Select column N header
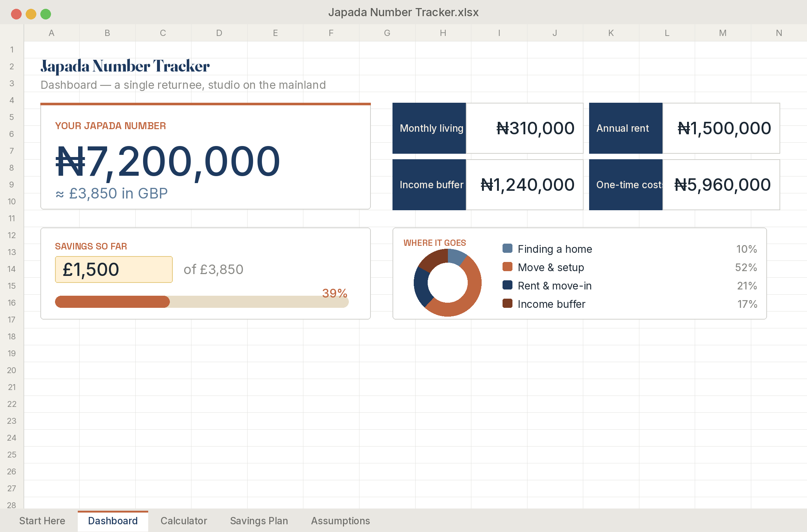 coord(779,33)
